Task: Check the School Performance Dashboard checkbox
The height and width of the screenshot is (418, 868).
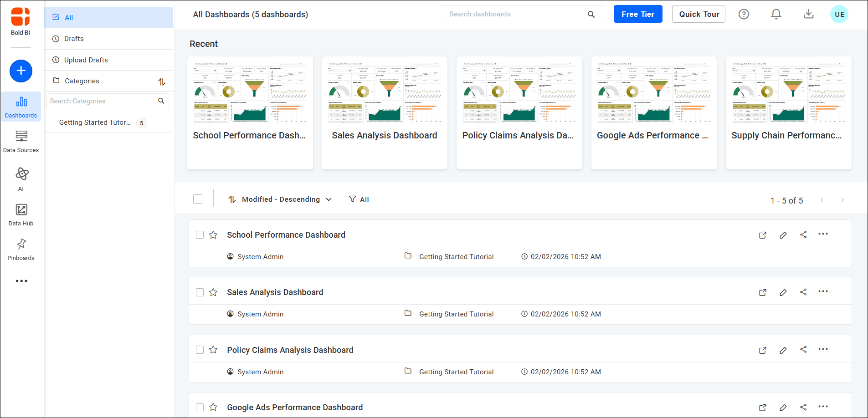Action: [200, 234]
